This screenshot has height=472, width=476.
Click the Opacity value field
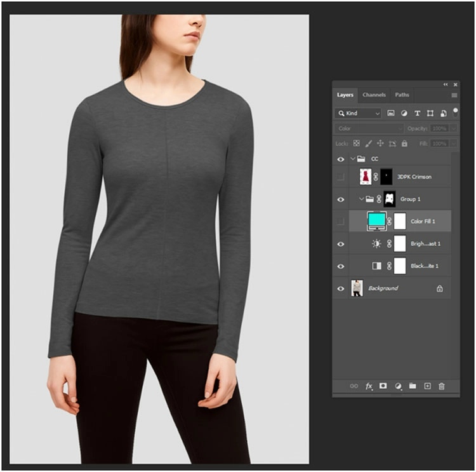pos(440,128)
